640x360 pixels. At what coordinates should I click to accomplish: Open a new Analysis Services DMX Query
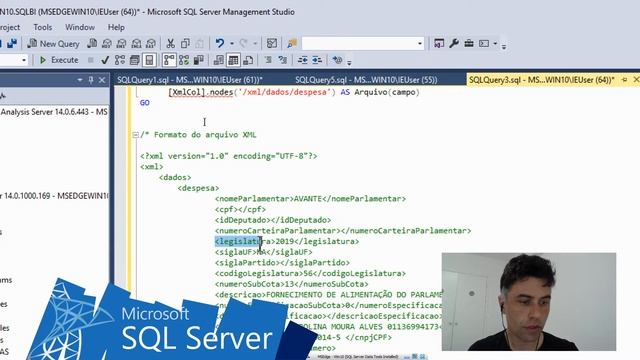coord(122,43)
